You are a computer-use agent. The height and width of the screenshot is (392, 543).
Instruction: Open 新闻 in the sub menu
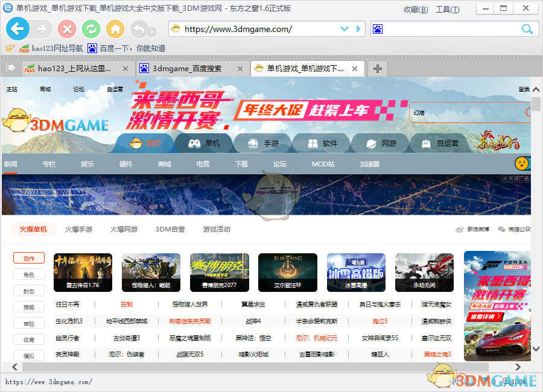(10, 164)
